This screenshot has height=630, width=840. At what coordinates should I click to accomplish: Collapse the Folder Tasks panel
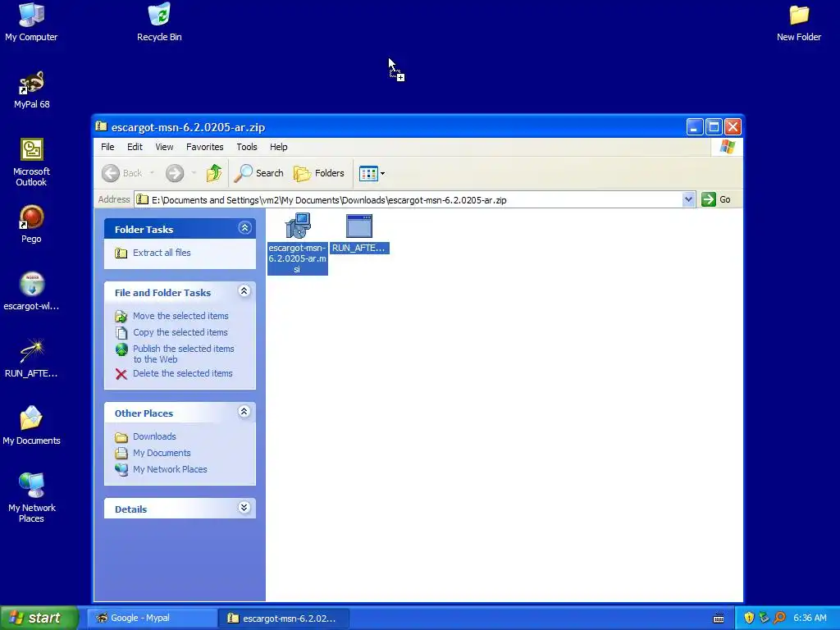coord(244,228)
